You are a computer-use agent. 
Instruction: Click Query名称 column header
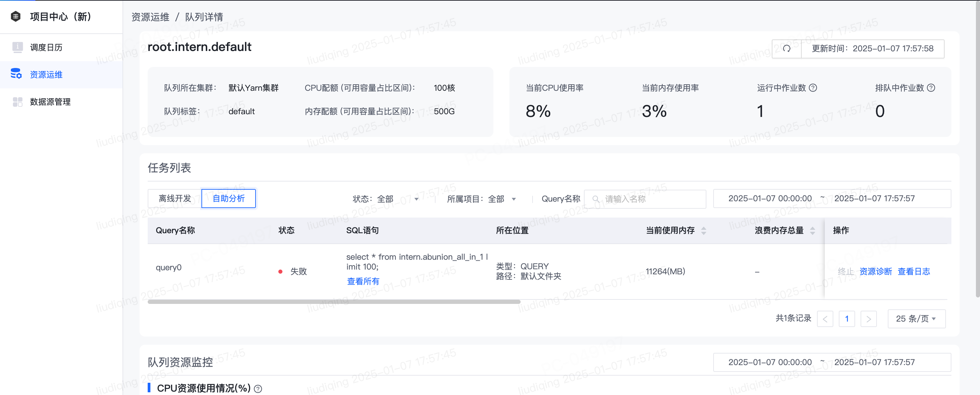175,230
